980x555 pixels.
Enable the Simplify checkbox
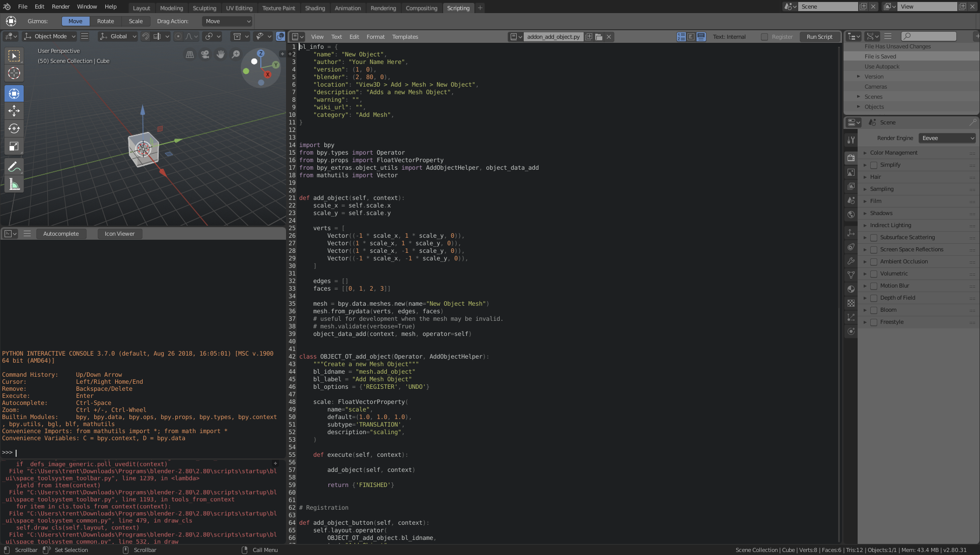click(874, 165)
